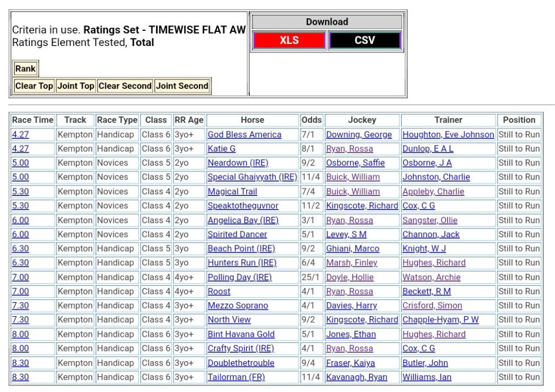This screenshot has height=392, width=555.
Task: View jockey Doyle, Hollie
Action: click(350, 277)
